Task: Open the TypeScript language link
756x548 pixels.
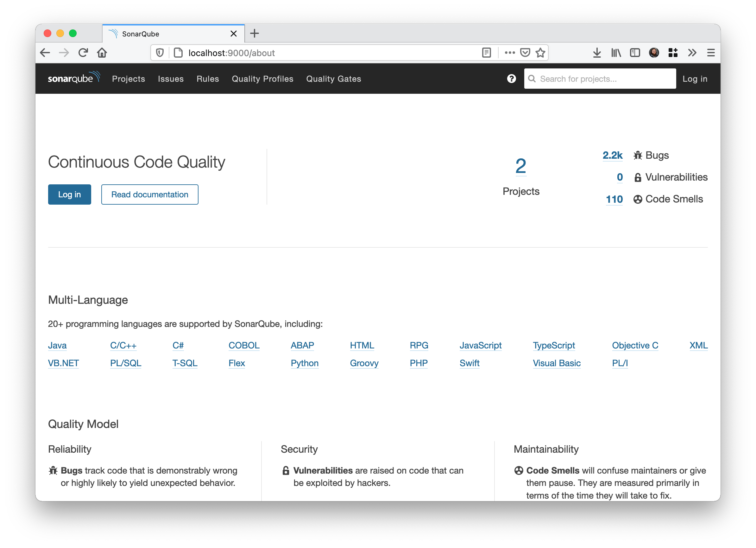Action: (x=554, y=345)
